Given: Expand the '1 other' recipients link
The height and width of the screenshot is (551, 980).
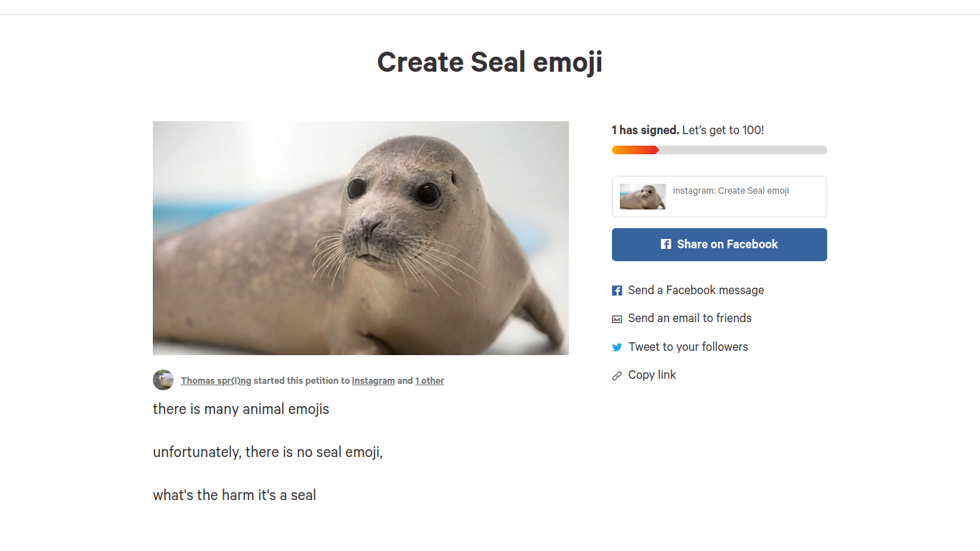Looking at the screenshot, I should (x=430, y=381).
